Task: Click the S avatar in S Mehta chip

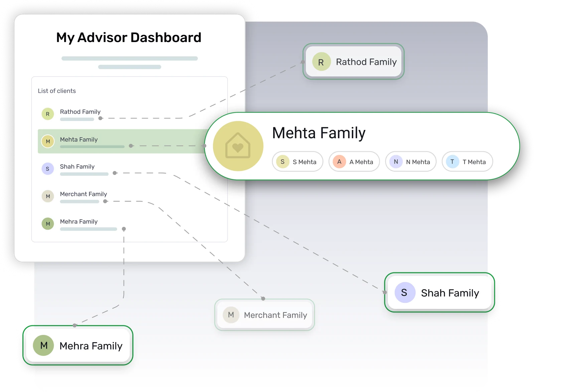Action: (x=283, y=162)
